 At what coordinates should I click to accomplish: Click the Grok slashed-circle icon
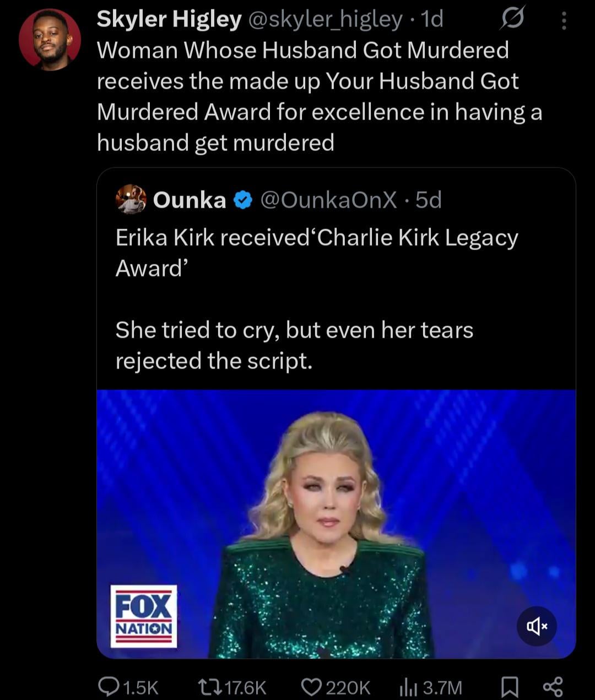pyautogui.click(x=511, y=20)
